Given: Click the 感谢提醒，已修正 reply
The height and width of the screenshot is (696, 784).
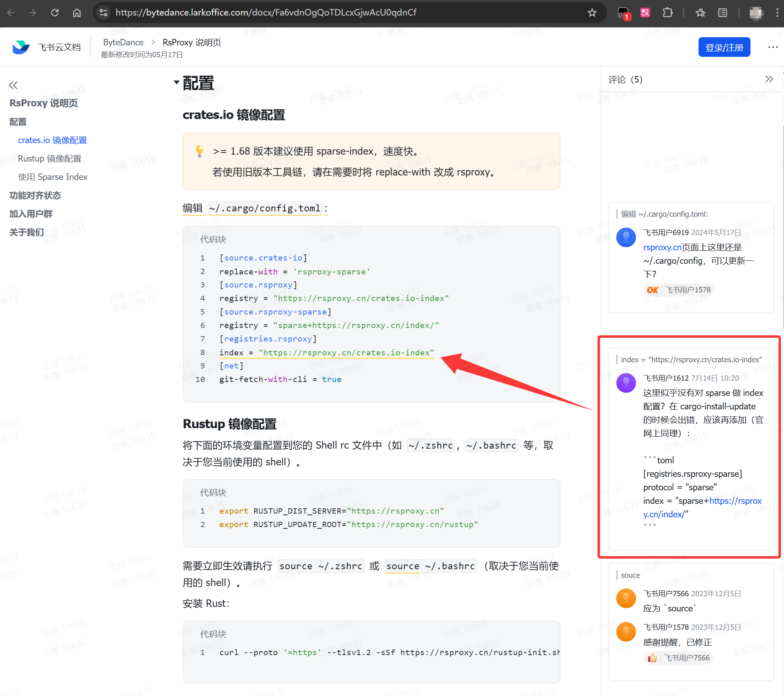Looking at the screenshot, I should (x=678, y=642).
